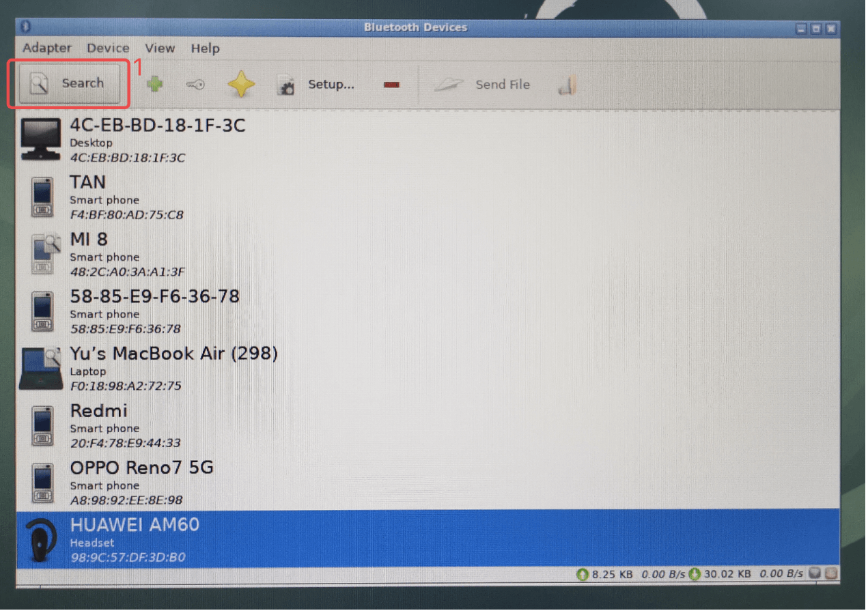The height and width of the screenshot is (613, 868).
Task: Click the yellow star Trust icon
Action: coord(241,85)
